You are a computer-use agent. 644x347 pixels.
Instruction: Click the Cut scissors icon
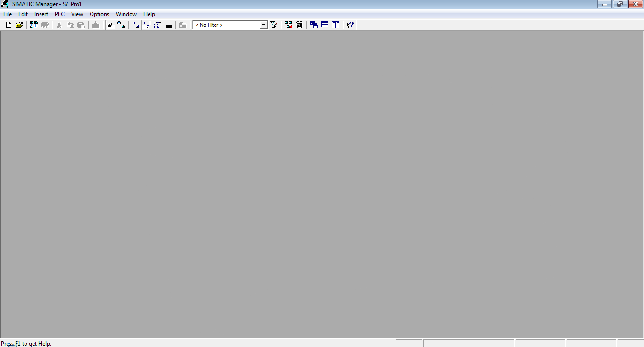tap(59, 25)
